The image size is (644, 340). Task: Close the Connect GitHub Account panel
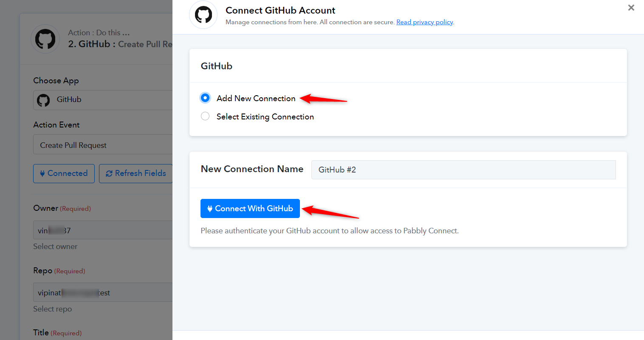point(631,8)
